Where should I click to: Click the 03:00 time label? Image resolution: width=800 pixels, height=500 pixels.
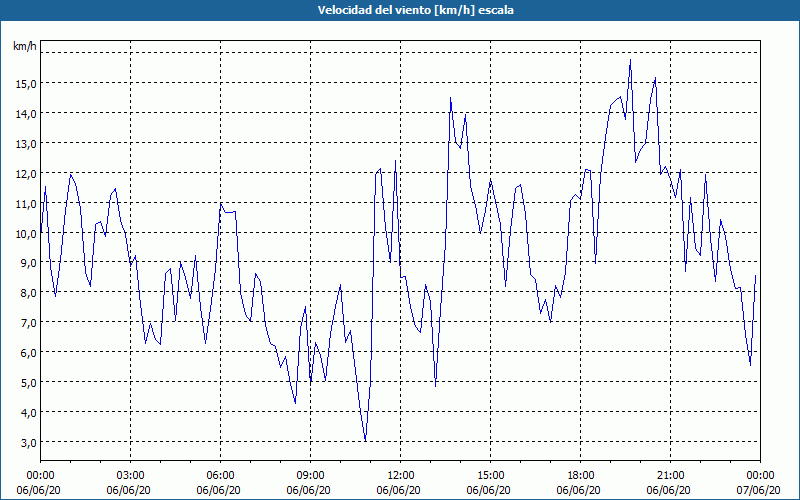click(131, 476)
